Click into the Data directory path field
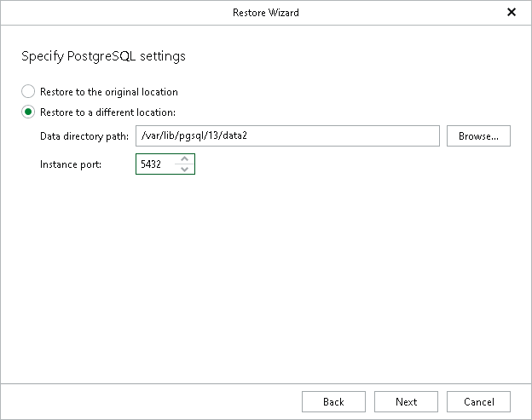The image size is (532, 420). (287, 136)
